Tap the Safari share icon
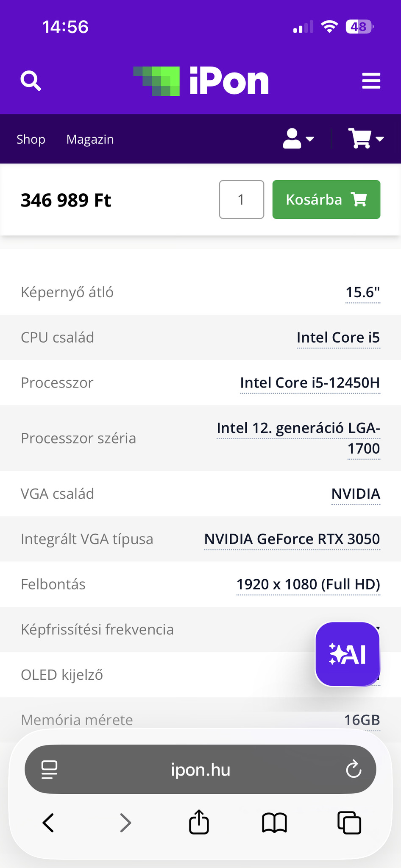401x868 pixels. [x=199, y=823]
